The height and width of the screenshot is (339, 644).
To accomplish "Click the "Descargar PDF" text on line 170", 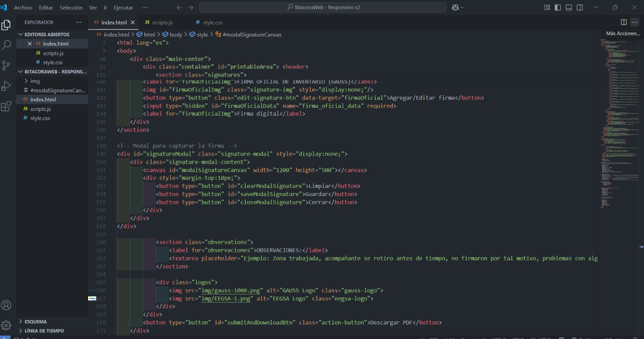I will coord(391,322).
